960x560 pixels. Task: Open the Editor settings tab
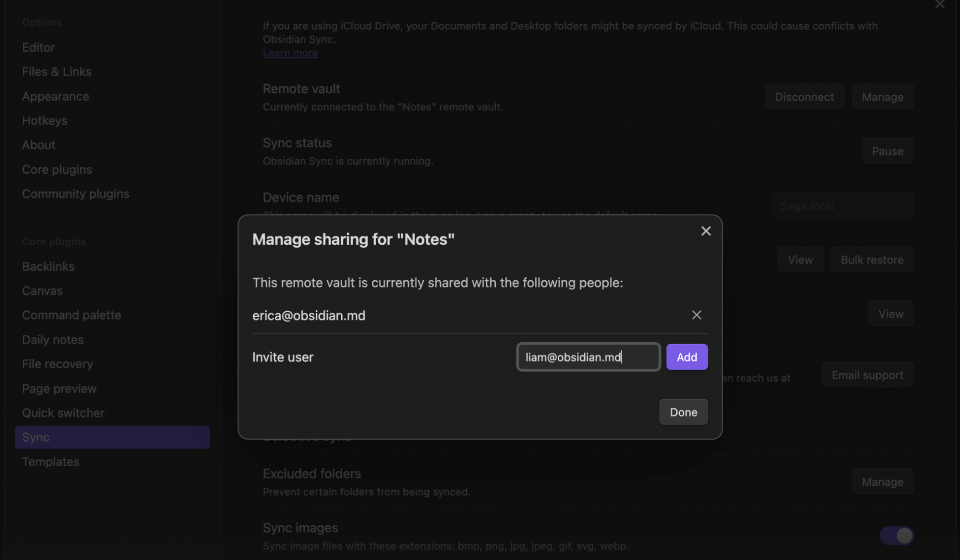pyautogui.click(x=38, y=47)
